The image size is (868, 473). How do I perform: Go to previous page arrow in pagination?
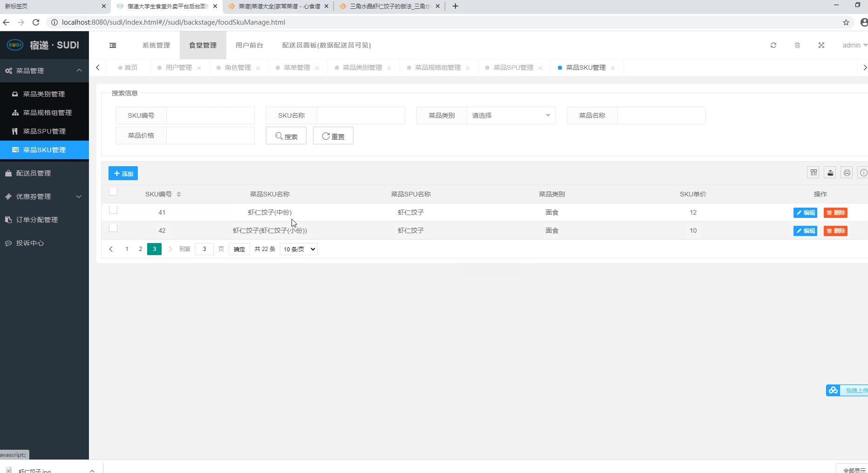coord(111,249)
